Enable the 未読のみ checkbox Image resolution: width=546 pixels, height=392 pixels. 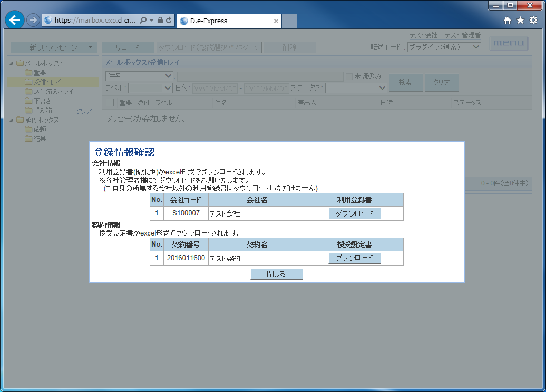[349, 76]
